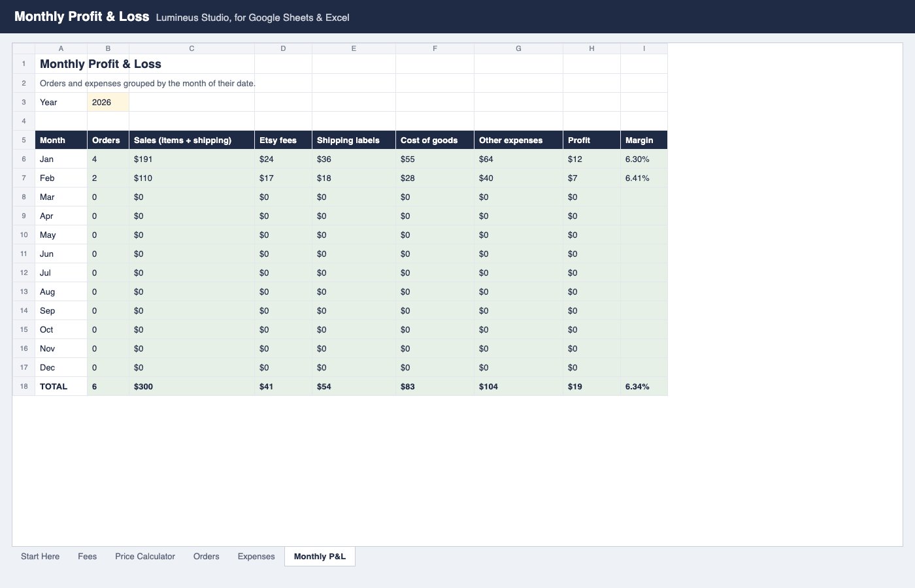Screen dimensions: 915x588
Task: Open the Start Here sheet tab
Action: [40, 557]
